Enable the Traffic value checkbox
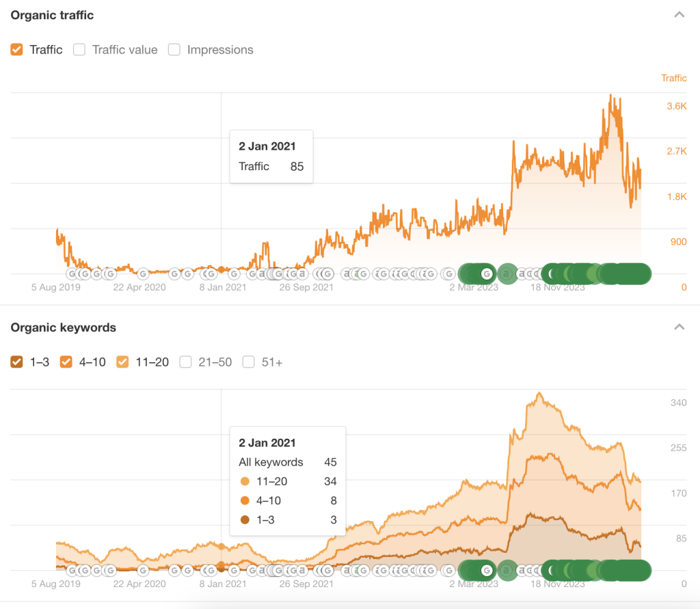The height and width of the screenshot is (609, 700). click(x=79, y=50)
